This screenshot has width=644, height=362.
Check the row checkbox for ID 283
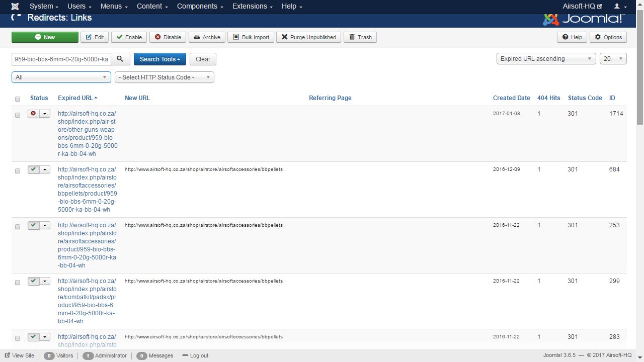tap(18, 338)
